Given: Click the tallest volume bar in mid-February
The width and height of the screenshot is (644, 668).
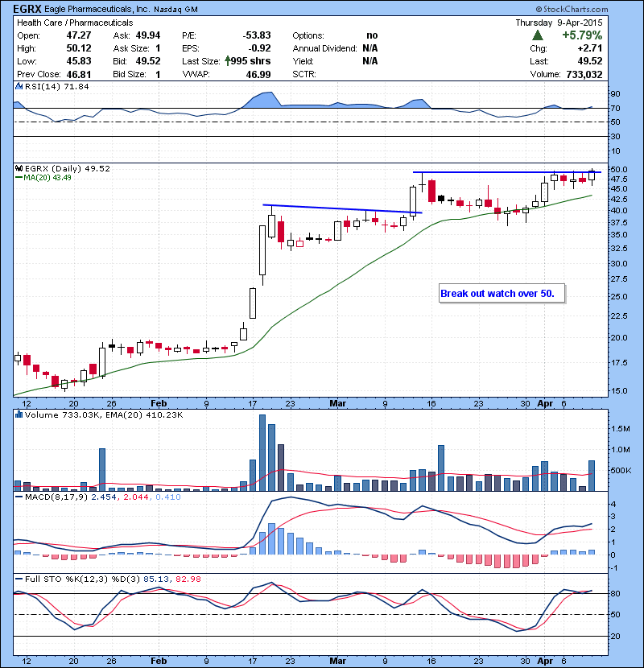Looking at the screenshot, I should pyautogui.click(x=262, y=452).
